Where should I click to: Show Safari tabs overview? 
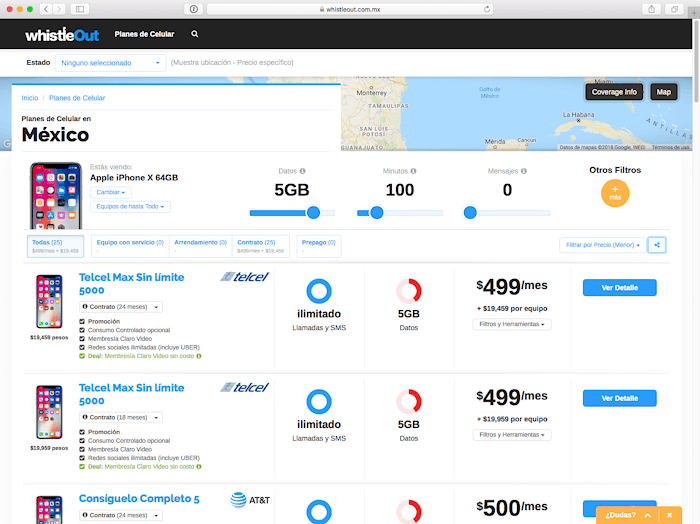(674, 9)
